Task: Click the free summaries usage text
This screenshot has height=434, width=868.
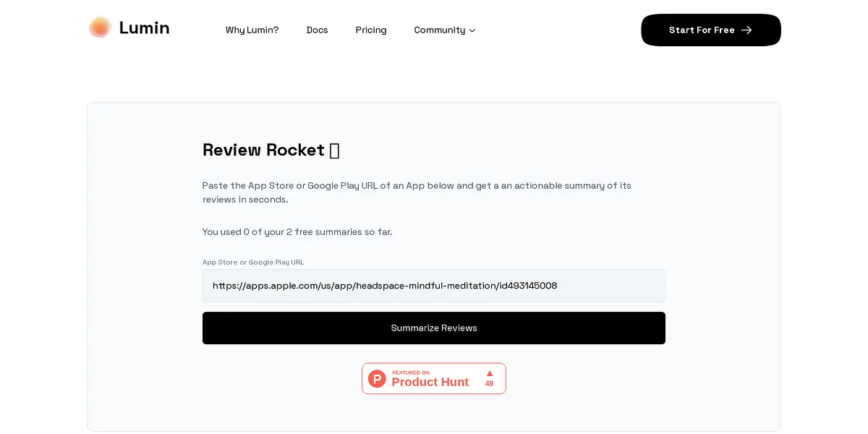Action: point(297,232)
